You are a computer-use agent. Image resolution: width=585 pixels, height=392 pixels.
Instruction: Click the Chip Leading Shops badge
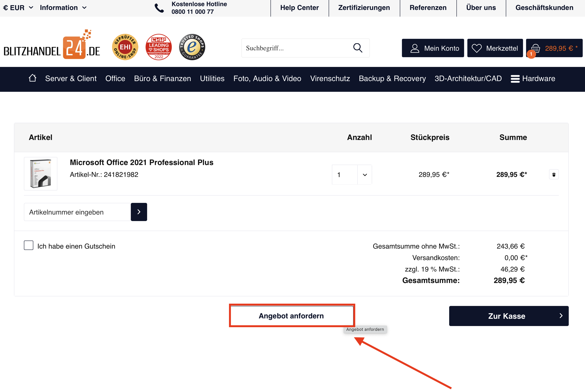point(159,47)
